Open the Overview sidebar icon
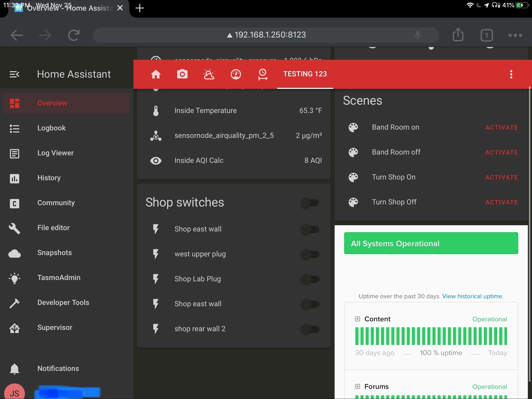Image resolution: width=532 pixels, height=399 pixels. point(14,103)
